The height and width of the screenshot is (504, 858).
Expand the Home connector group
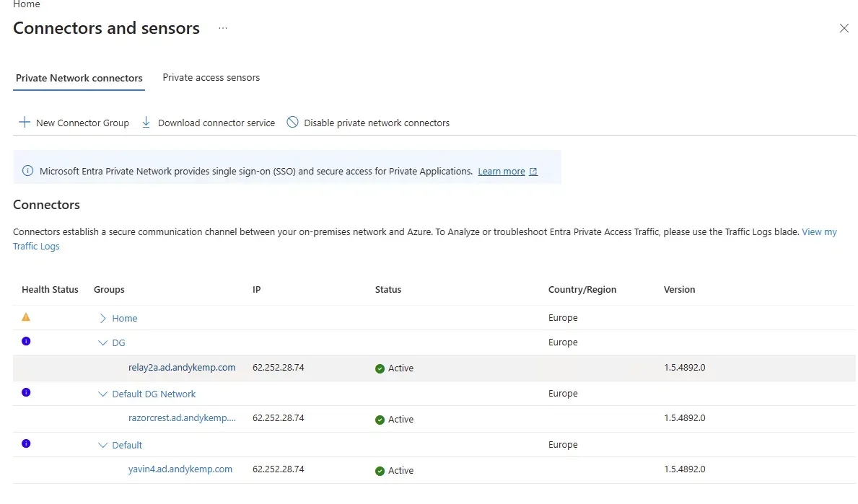point(103,318)
